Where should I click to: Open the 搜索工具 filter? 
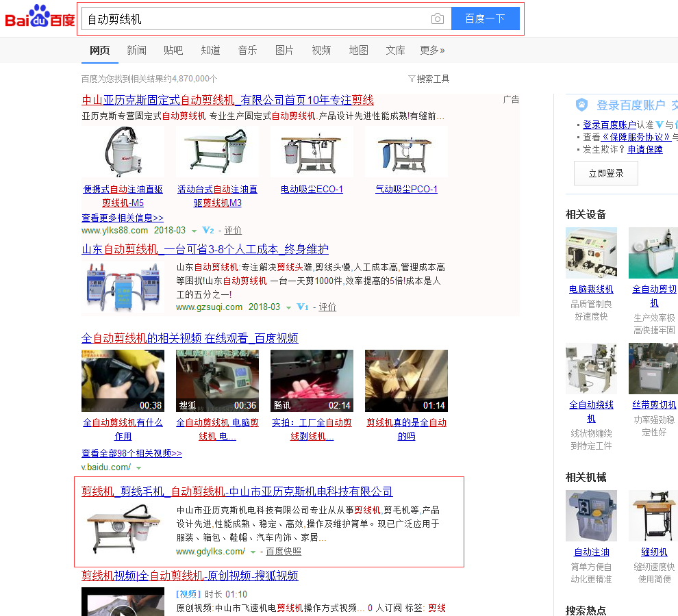pyautogui.click(x=429, y=79)
